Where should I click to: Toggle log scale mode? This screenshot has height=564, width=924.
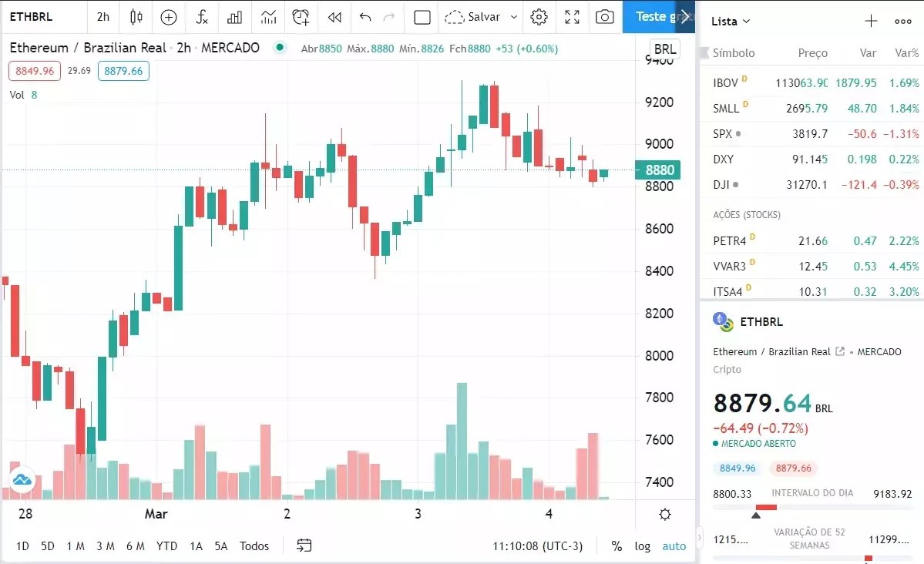[642, 546]
